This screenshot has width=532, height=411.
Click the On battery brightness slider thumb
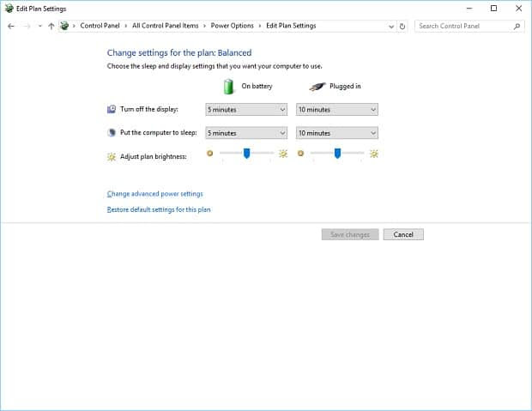246,154
